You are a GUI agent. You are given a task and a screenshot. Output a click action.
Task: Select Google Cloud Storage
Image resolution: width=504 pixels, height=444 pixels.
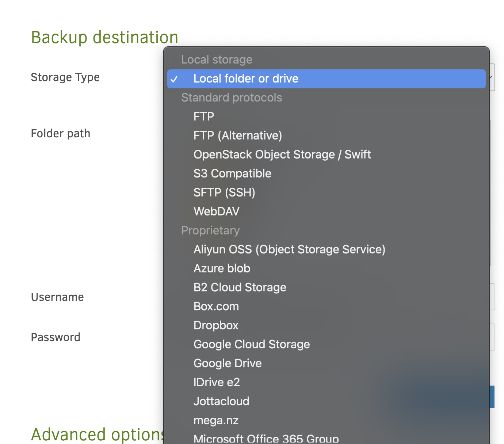coord(326,344)
